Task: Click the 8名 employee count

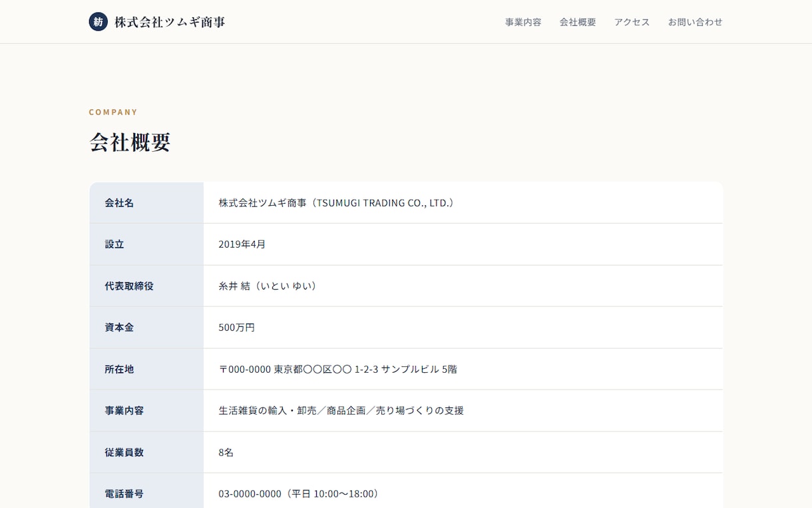Action: 226,452
